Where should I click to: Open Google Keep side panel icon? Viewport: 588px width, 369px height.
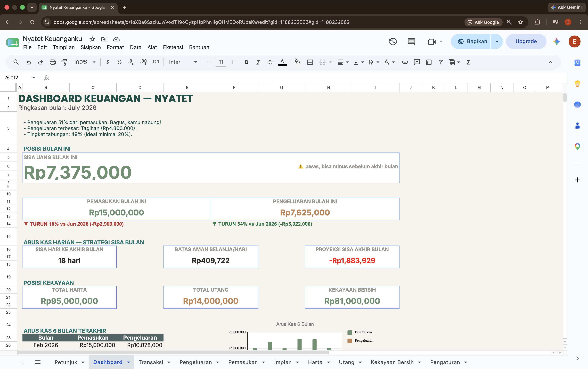point(577,84)
